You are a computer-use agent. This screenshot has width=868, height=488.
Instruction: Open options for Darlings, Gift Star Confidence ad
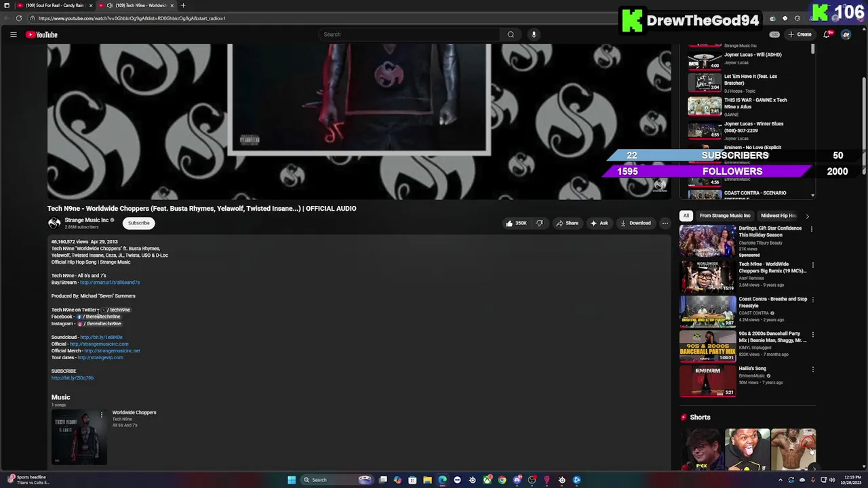tap(811, 229)
